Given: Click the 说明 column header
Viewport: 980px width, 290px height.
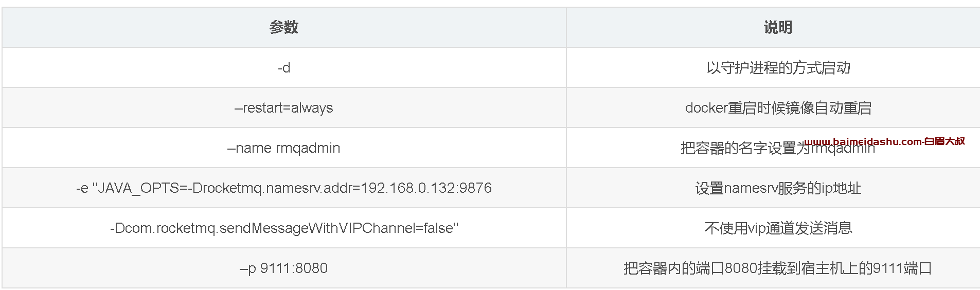Looking at the screenshot, I should click(x=777, y=27).
